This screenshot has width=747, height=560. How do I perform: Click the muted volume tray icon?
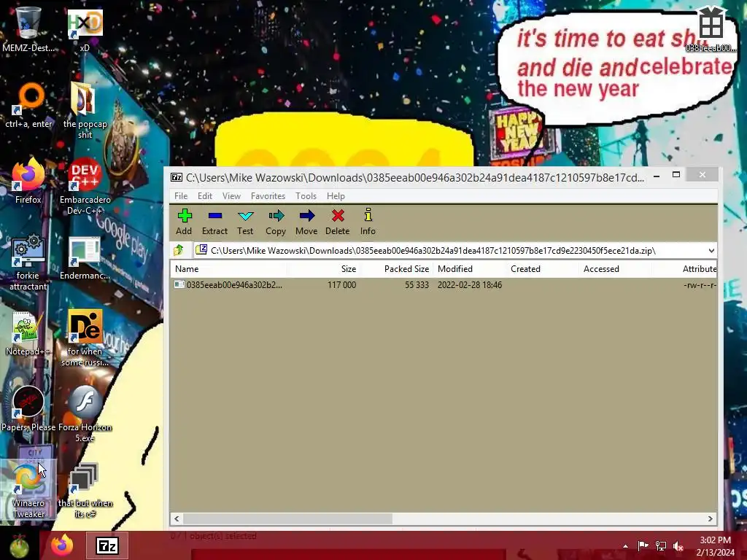point(678,546)
